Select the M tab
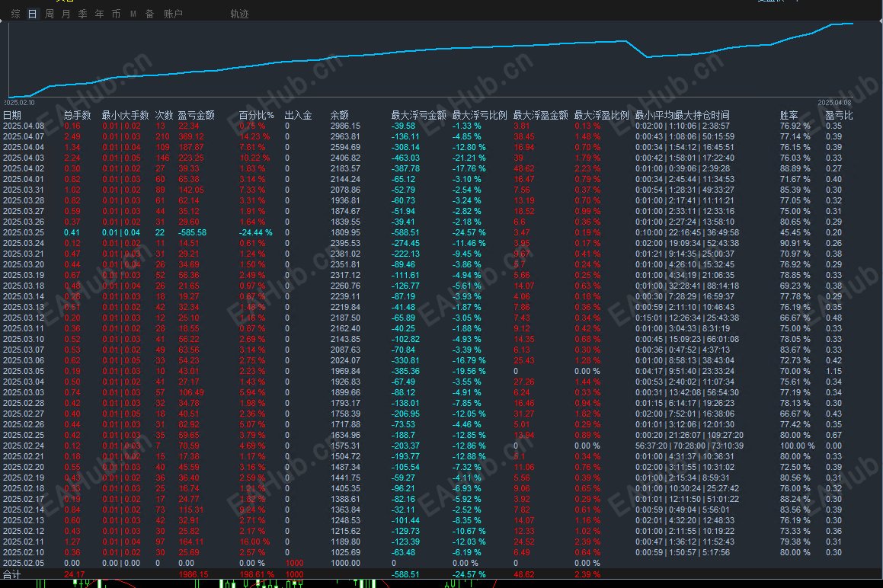This screenshot has height=588, width=883. coord(133,14)
